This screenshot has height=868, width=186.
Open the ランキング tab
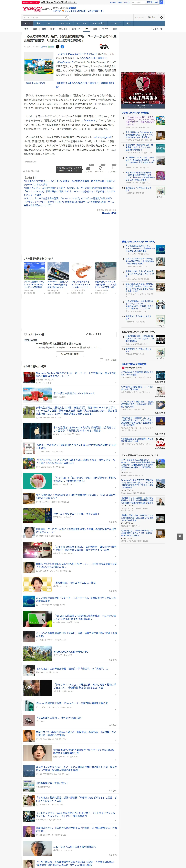[115, 24]
